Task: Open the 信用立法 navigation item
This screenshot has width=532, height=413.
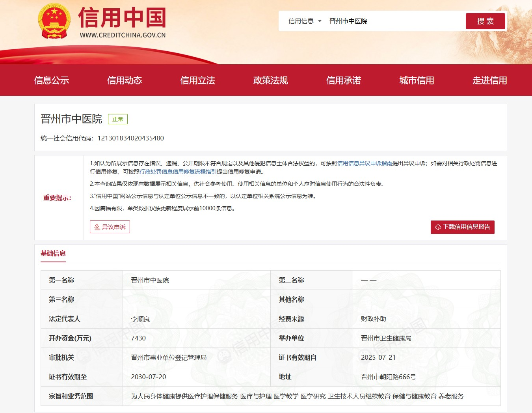Action: [x=197, y=80]
